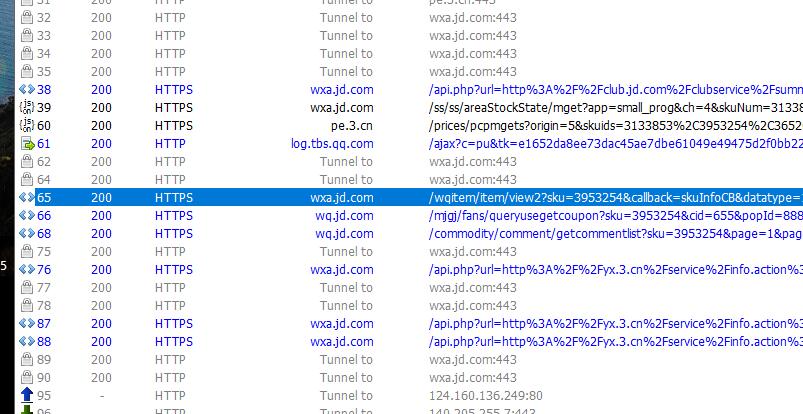Click the 200 result cell of session 39

(x=101, y=108)
